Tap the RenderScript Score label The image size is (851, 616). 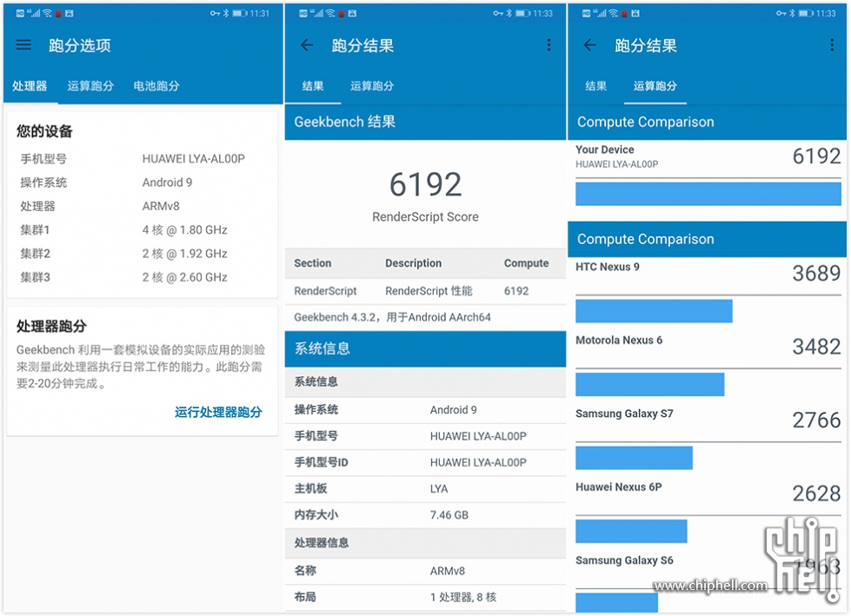tap(426, 217)
